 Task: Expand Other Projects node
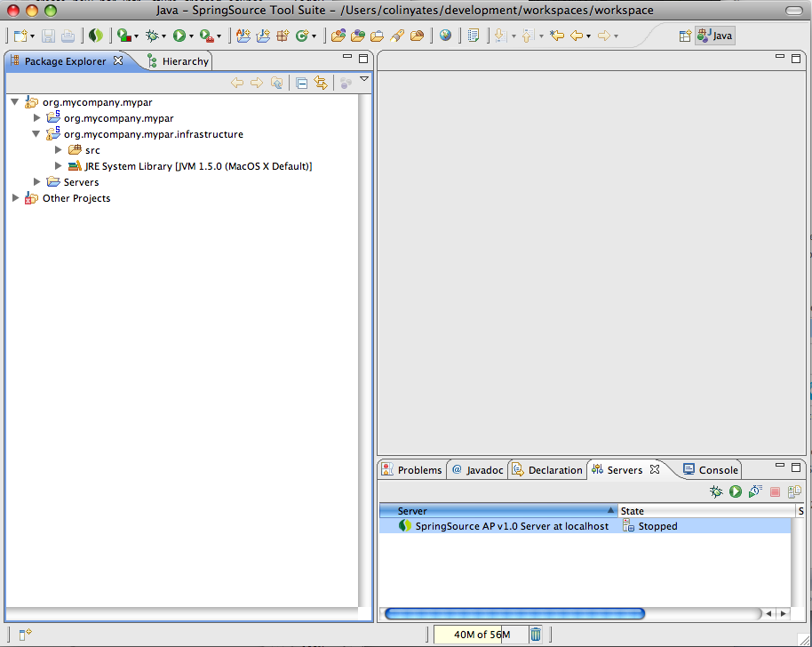[x=15, y=198]
